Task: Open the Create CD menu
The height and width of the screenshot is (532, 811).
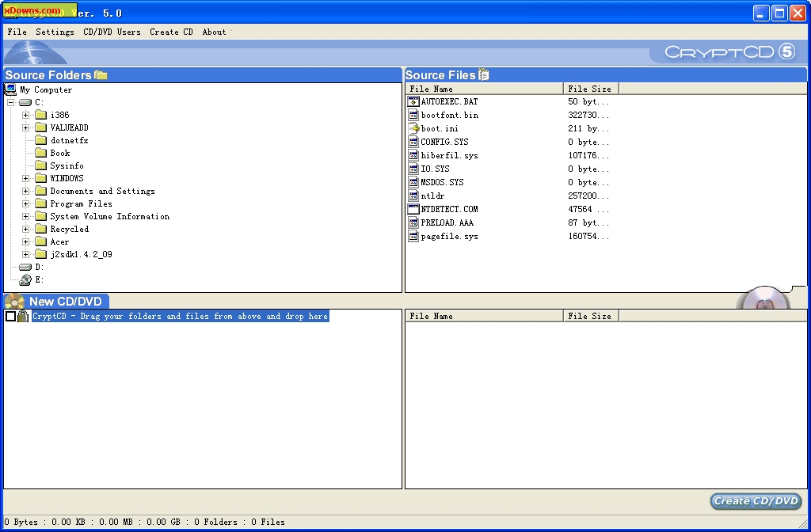Action: 171,32
